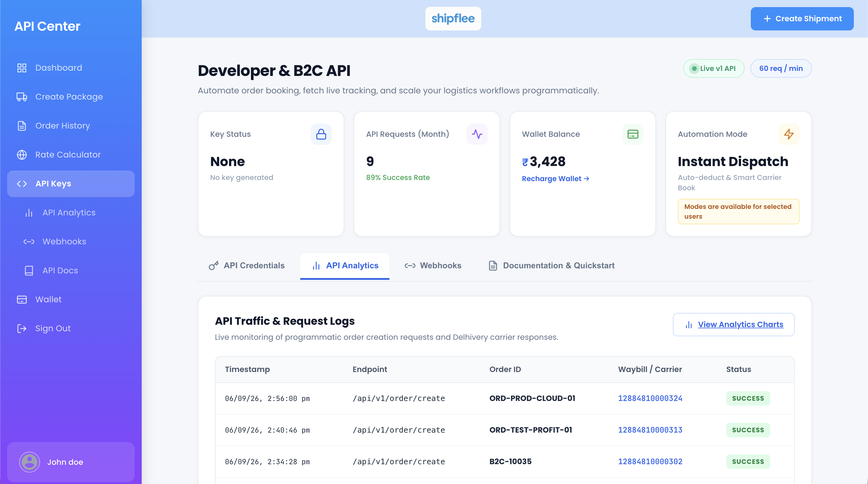Open sidebar API Analytics submenu item
Image resolution: width=868 pixels, height=484 pixels.
pyautogui.click(x=71, y=213)
